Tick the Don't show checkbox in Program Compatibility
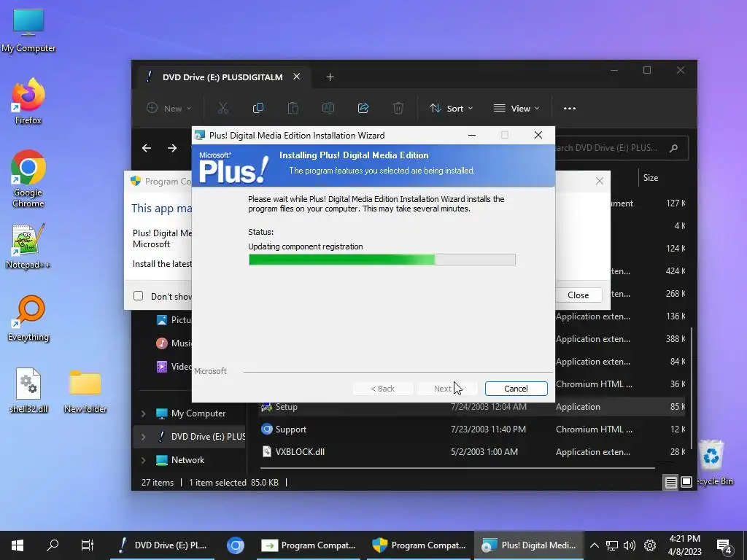 pyautogui.click(x=138, y=296)
